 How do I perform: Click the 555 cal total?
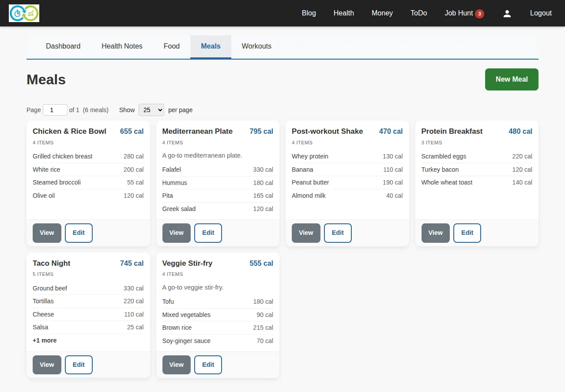click(x=261, y=263)
